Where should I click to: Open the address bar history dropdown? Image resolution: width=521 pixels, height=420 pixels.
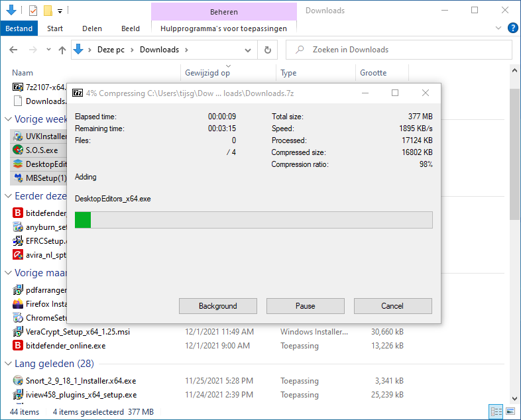click(x=248, y=50)
